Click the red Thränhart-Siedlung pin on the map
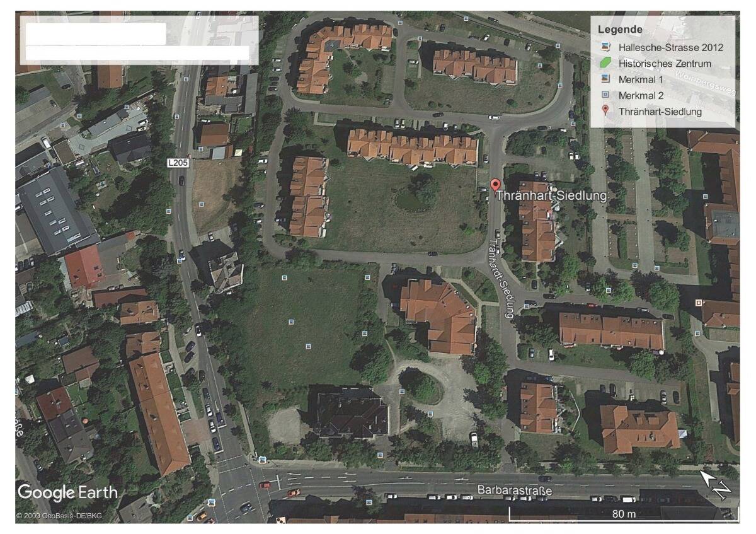Image resolution: width=756 pixels, height=534 pixels. (495, 185)
